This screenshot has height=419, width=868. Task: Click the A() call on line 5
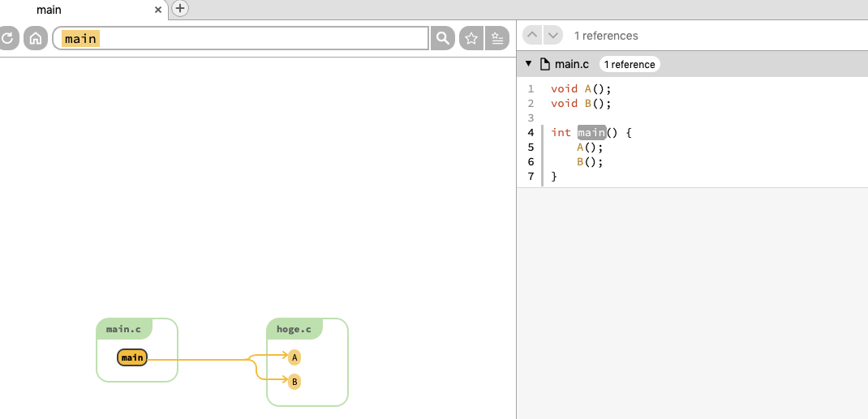point(590,147)
